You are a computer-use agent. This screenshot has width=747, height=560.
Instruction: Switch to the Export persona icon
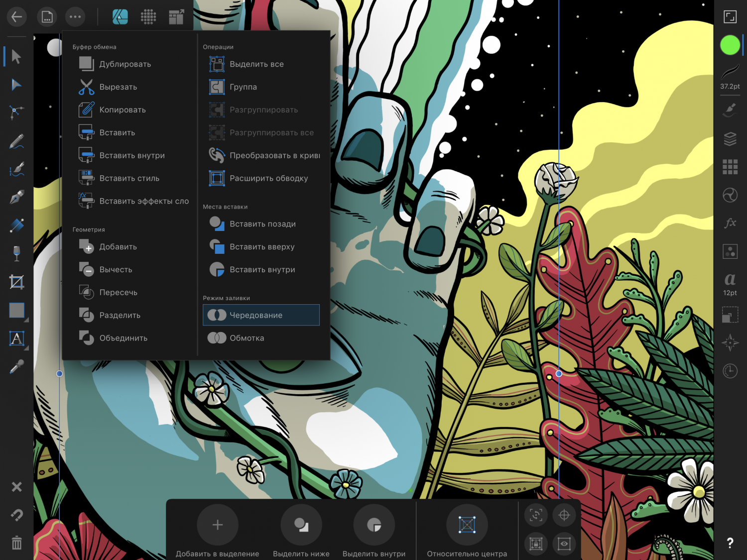[176, 17]
